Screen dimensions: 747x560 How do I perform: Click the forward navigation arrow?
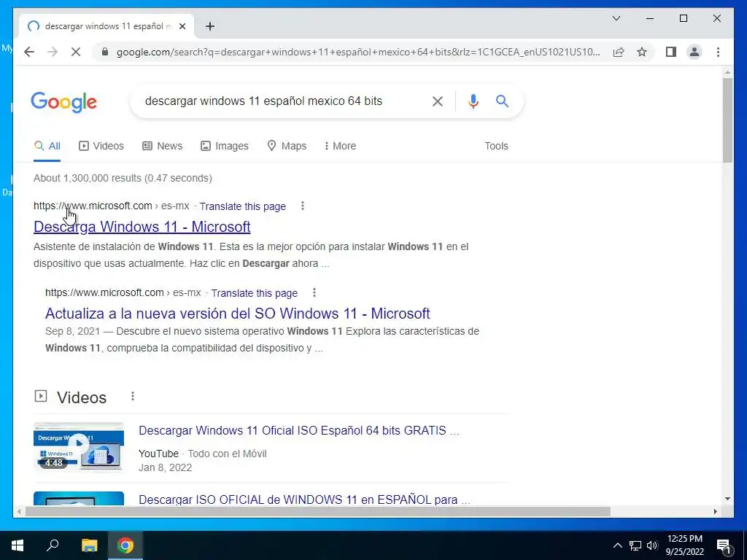pyautogui.click(x=53, y=52)
